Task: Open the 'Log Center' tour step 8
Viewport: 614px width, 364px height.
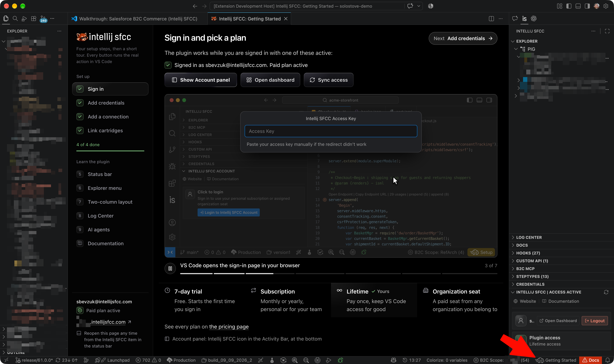Action: pos(110,216)
